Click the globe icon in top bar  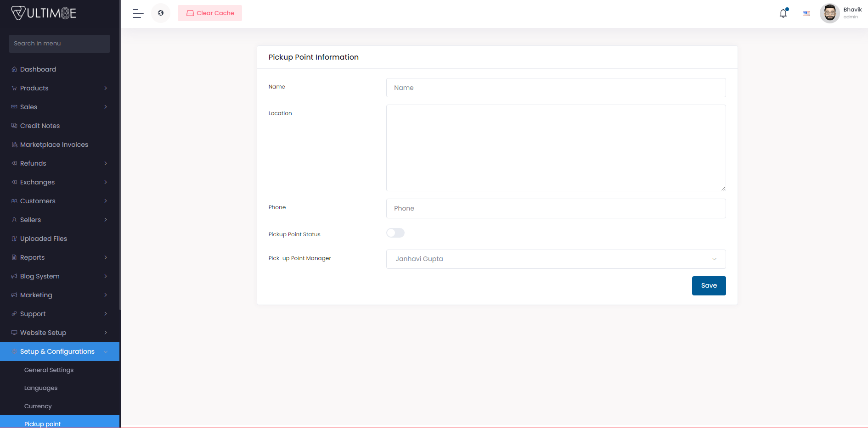(x=161, y=13)
